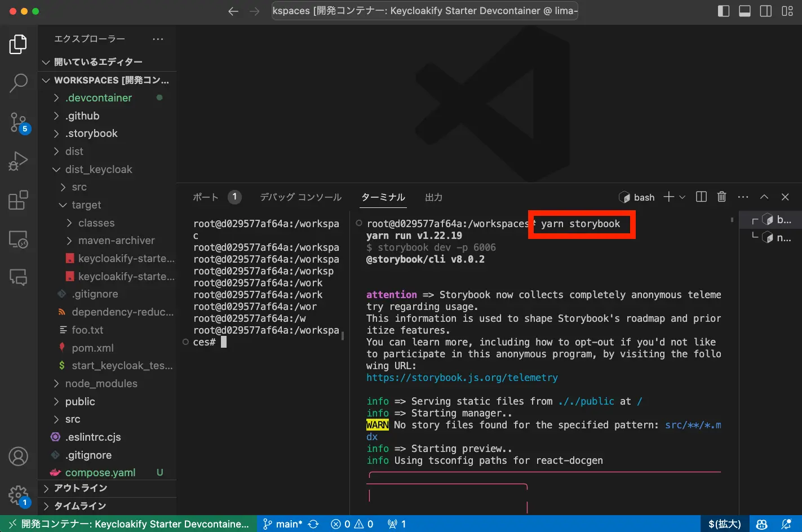Open the Extensions view
The image size is (802, 532).
[18, 200]
